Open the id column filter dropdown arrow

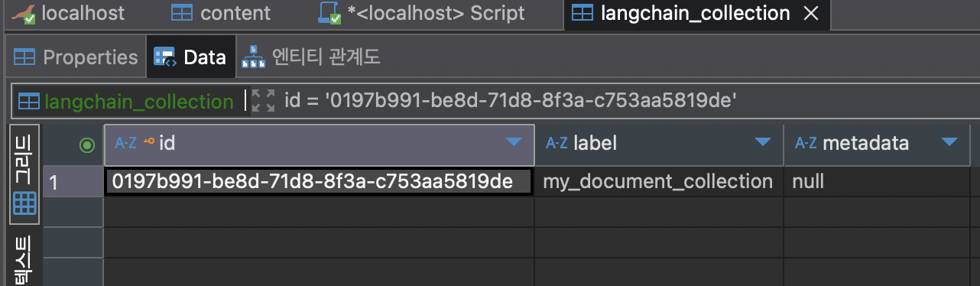tap(514, 141)
